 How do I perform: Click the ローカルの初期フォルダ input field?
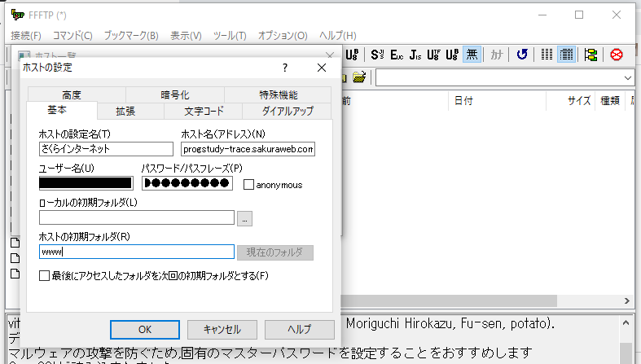pos(137,217)
